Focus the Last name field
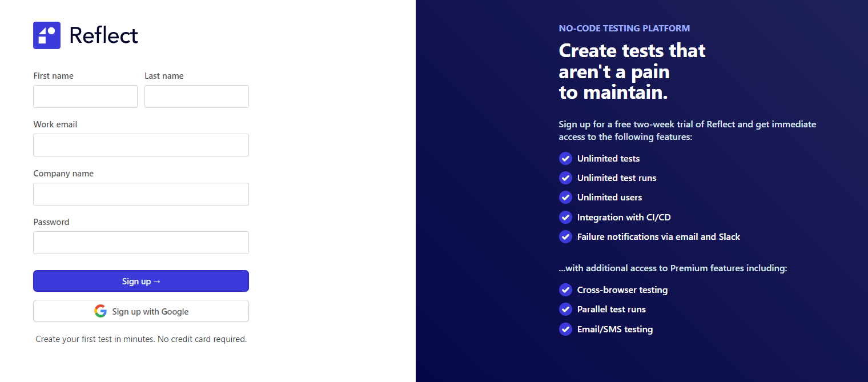Image resolution: width=868 pixels, height=382 pixels. point(196,96)
